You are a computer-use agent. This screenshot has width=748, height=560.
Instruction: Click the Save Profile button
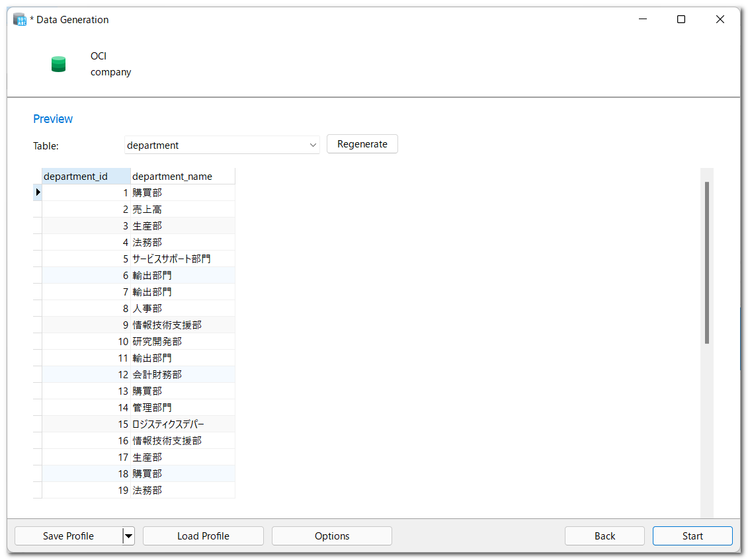pyautogui.click(x=68, y=536)
